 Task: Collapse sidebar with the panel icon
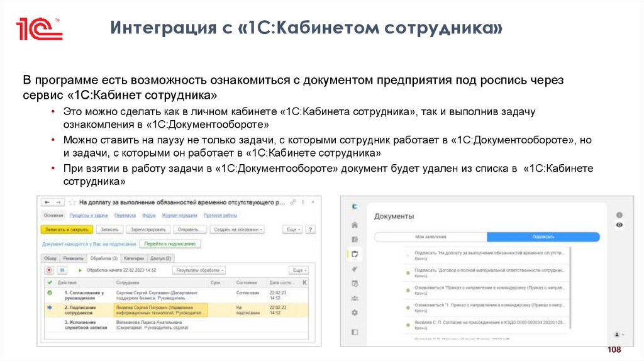click(x=355, y=332)
